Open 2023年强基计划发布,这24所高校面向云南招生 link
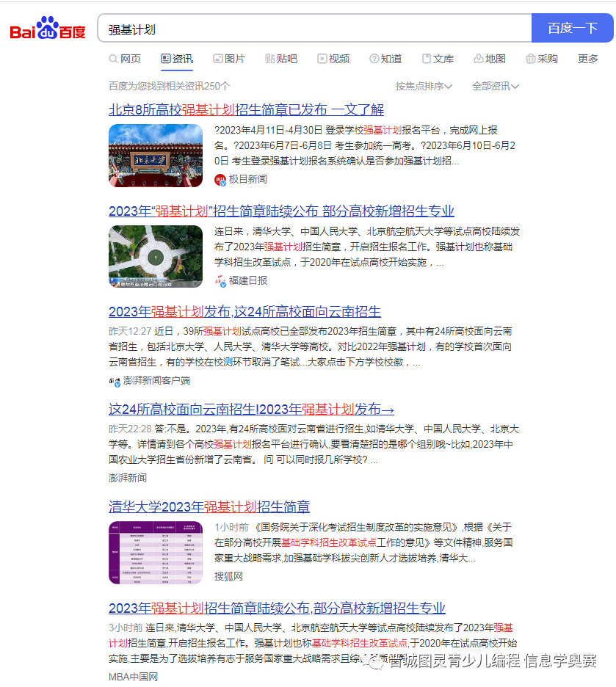 tap(244, 312)
